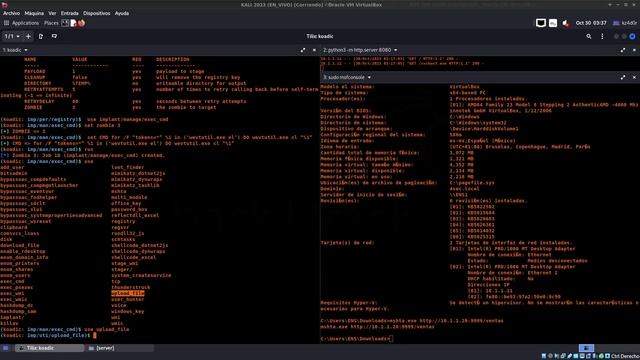Click the 'user_hunter' module name

[x=127, y=299]
